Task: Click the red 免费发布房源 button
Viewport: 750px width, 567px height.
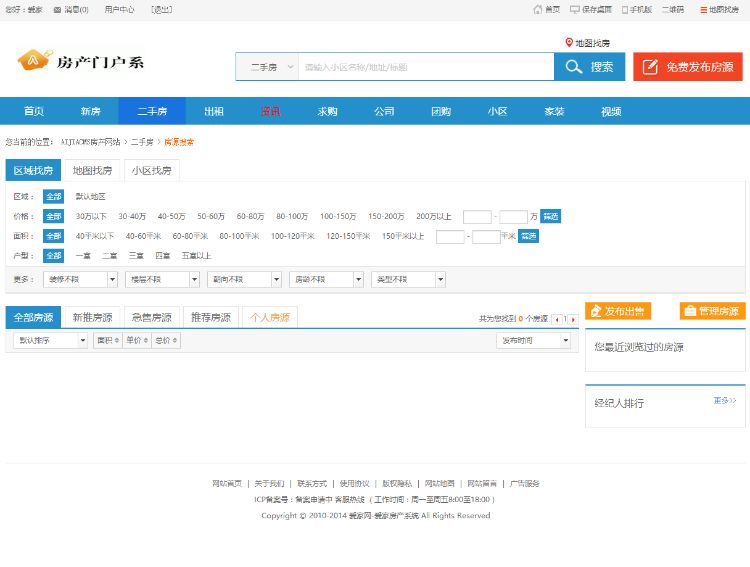Action: coord(687,67)
